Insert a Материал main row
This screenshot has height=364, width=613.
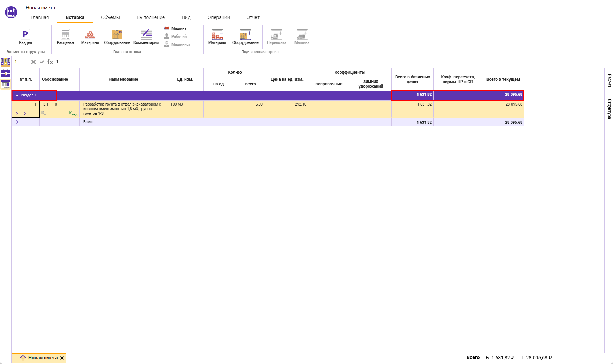tap(90, 37)
